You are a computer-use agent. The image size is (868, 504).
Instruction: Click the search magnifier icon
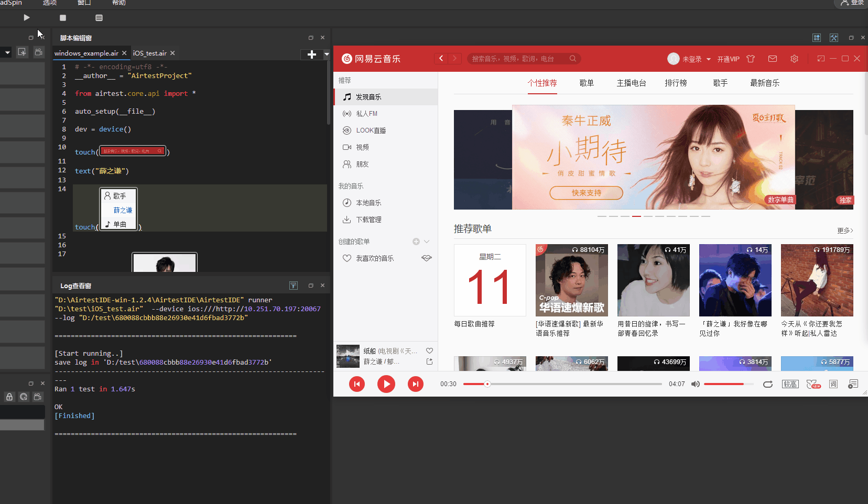tap(573, 59)
